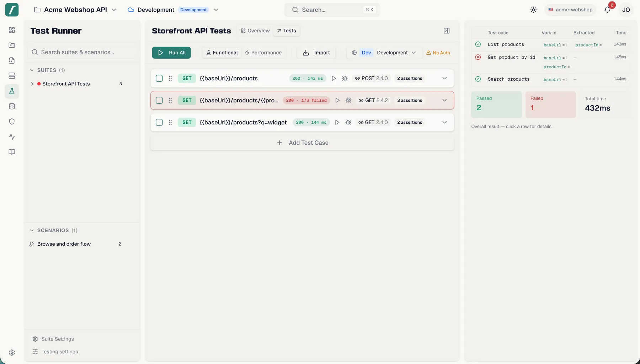Image resolution: width=640 pixels, height=364 pixels.
Task: Check the {{baseUrl}}/products test checkbox
Action: point(159,78)
